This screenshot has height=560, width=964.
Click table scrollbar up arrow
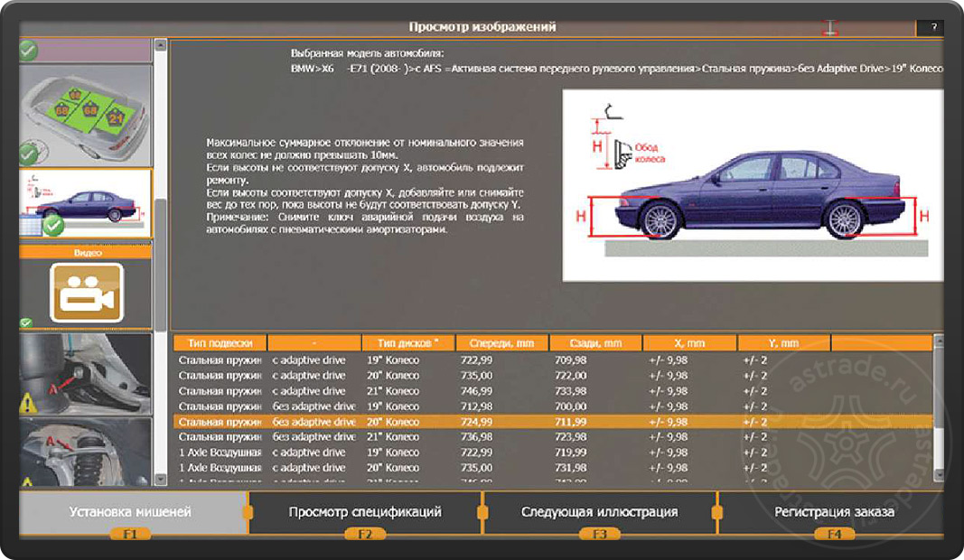coord(938,340)
